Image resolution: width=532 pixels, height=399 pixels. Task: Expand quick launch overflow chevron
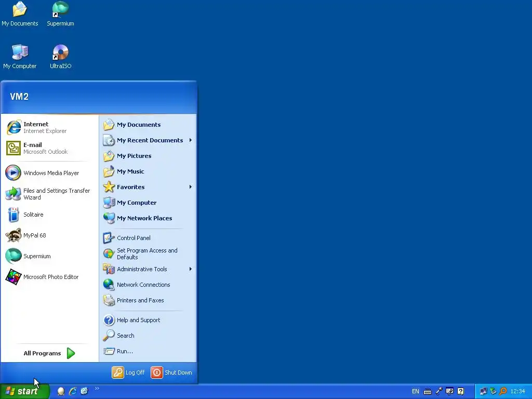[x=97, y=389]
